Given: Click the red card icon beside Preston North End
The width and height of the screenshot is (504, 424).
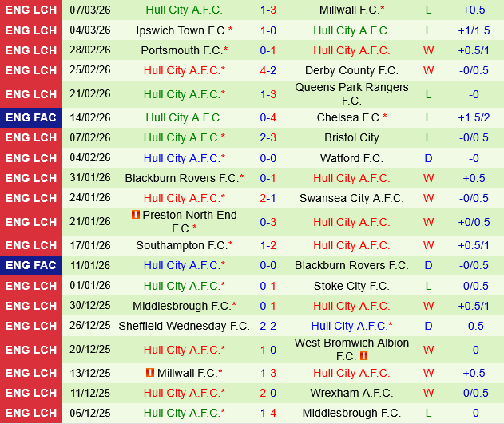Looking at the screenshot, I should 135,215.
